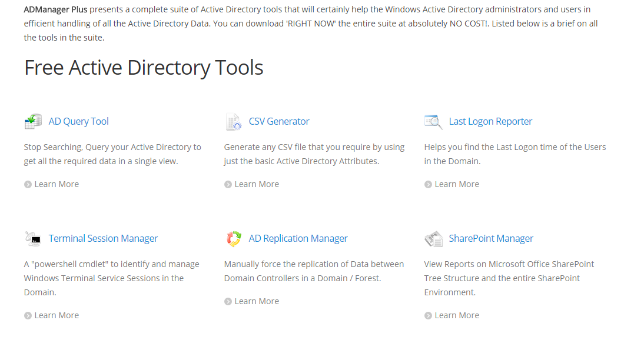The height and width of the screenshot is (340, 644).
Task: Click arrow bullet beside CSV Generator Learn More
Action: (x=228, y=184)
